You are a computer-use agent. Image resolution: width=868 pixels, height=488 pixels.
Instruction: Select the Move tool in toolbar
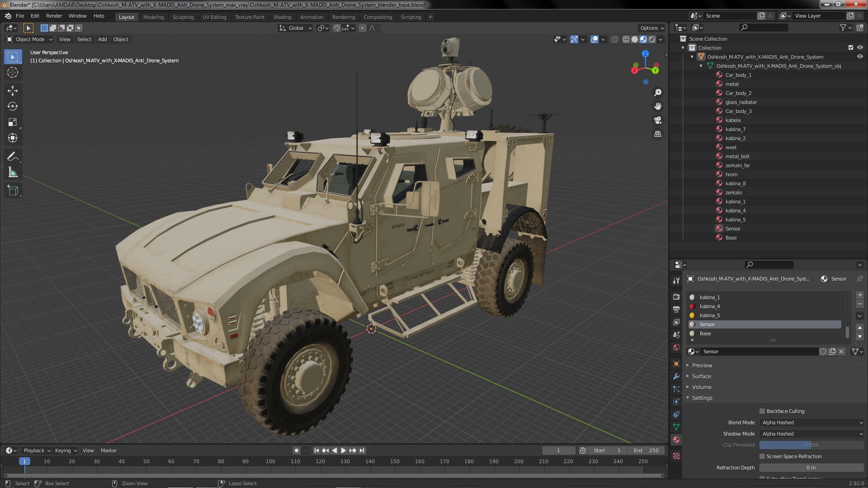(13, 91)
